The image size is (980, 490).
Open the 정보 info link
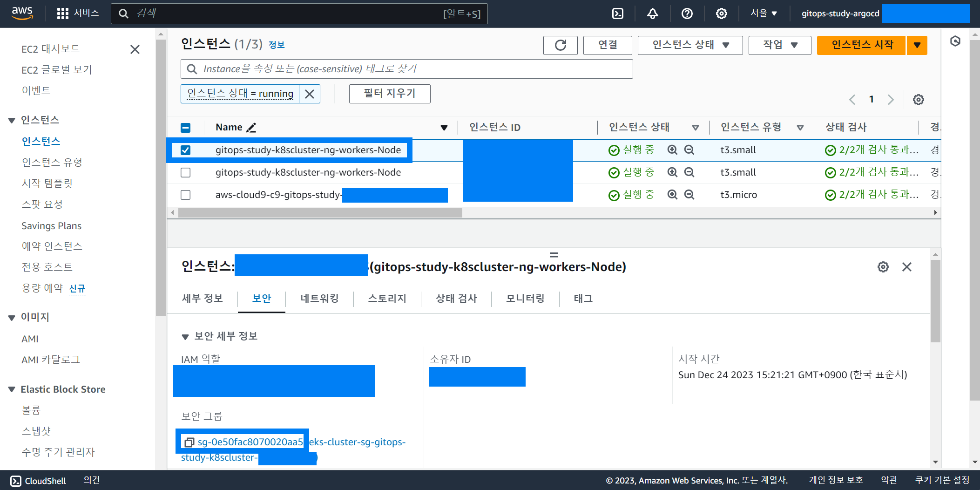tap(277, 45)
